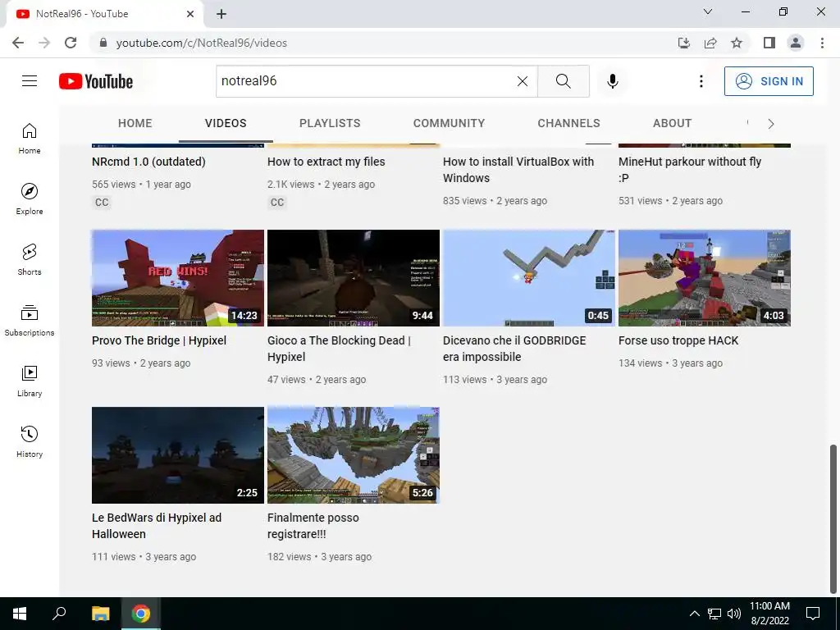This screenshot has height=630, width=840.
Task: Clear the search box with the X icon
Action: [x=523, y=81]
